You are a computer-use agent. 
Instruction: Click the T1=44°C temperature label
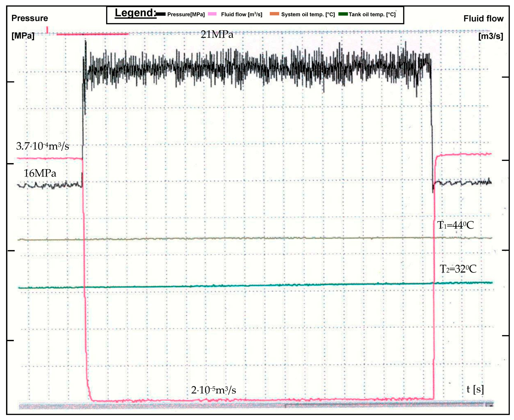pos(455,225)
